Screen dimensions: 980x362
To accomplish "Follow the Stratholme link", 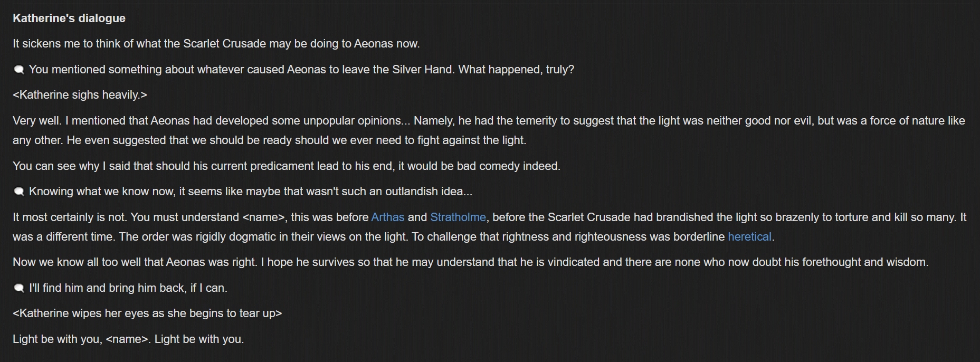I will point(458,217).
